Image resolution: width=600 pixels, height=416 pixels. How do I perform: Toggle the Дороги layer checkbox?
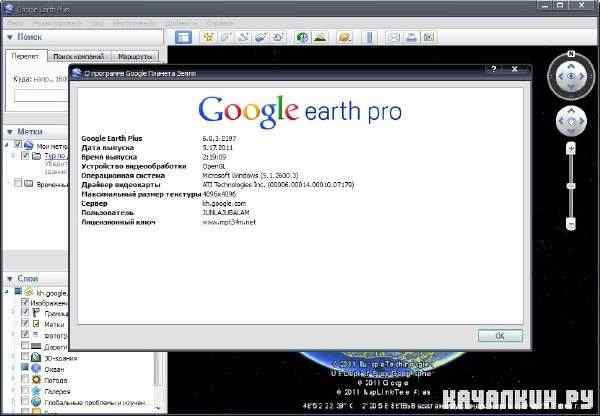tap(25, 346)
